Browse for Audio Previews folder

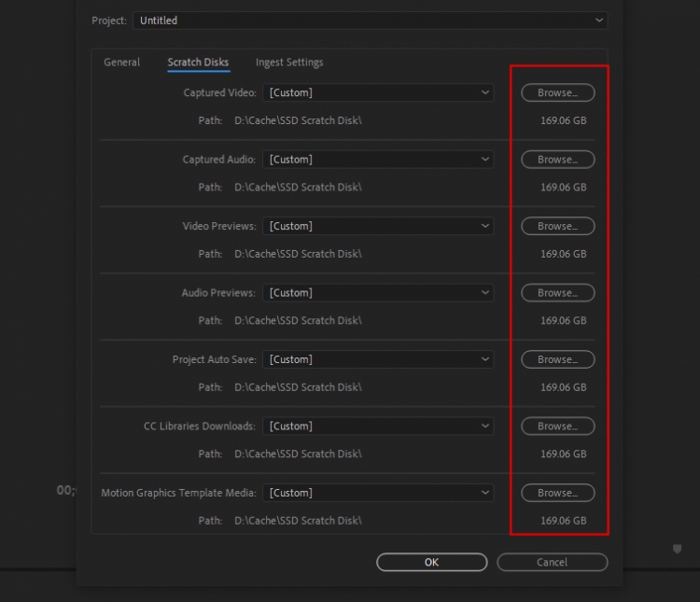(x=557, y=293)
